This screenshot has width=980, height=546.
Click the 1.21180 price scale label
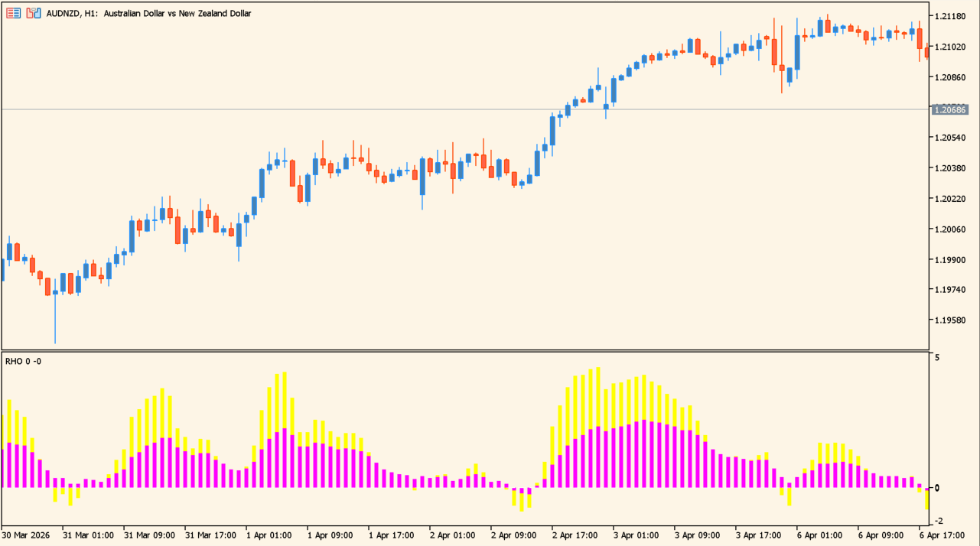[x=950, y=16]
